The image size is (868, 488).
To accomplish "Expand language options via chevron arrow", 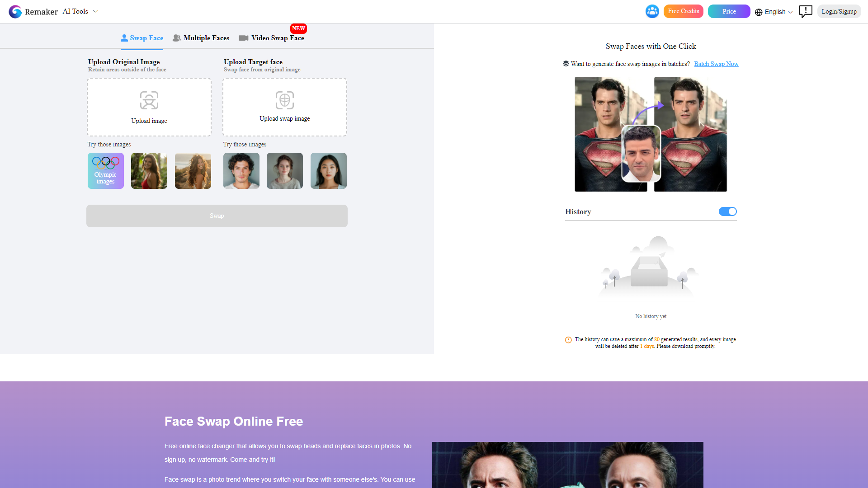I will pos(790,13).
